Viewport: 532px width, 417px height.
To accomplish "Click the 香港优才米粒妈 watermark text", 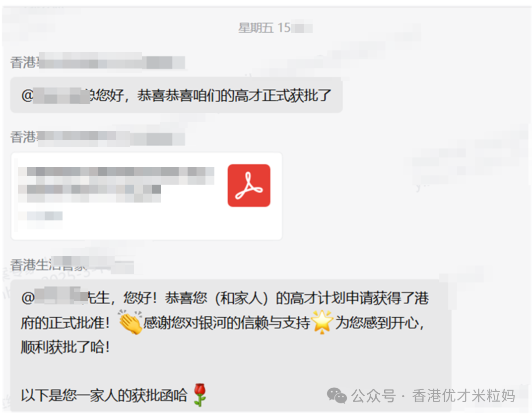I will click(x=464, y=396).
